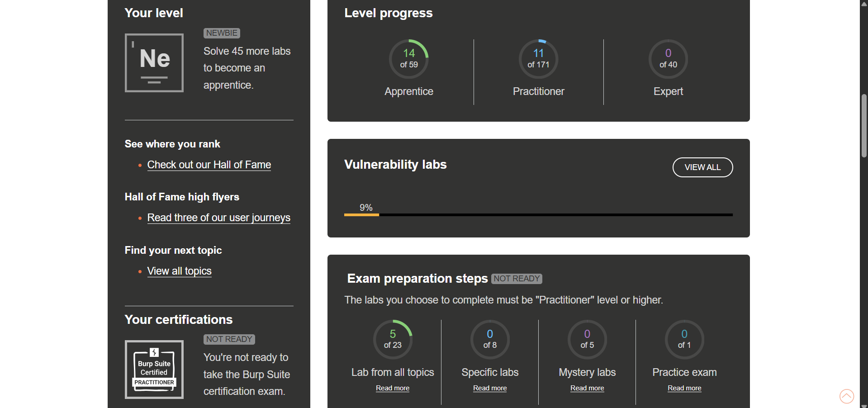Click the Ne newbie level badge icon

(154, 63)
